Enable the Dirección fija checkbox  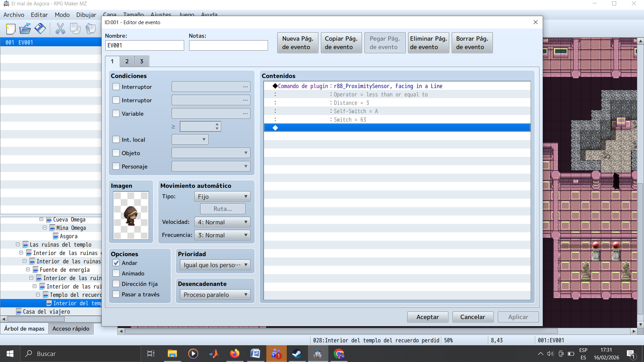116,284
